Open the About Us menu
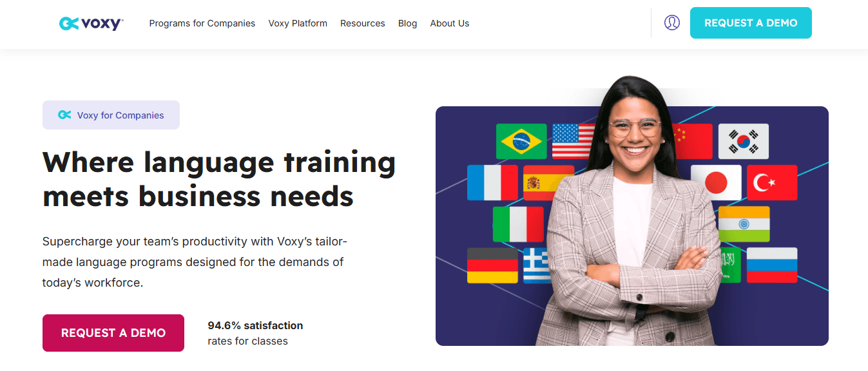Image resolution: width=868 pixels, height=371 pixels. [x=450, y=23]
